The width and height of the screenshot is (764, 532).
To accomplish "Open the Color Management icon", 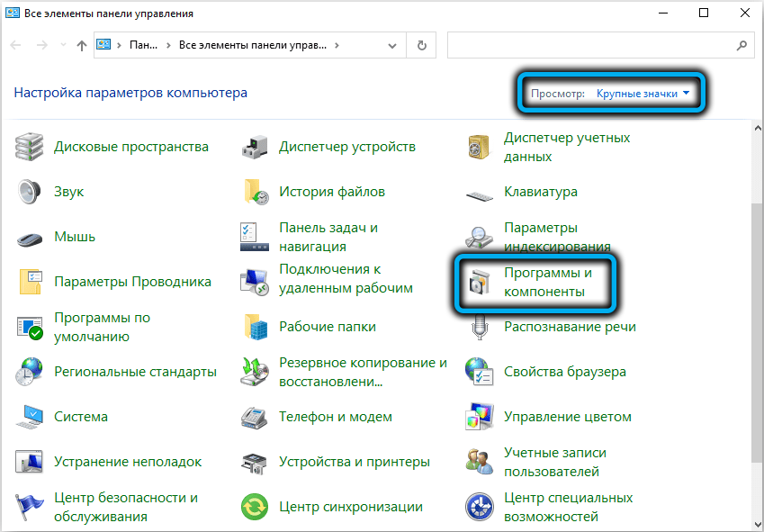I will [480, 417].
